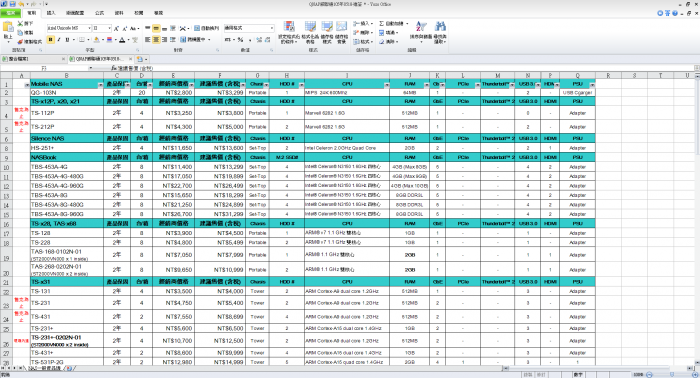The image size is (700, 378).
Task: Toggle horizontal Center alignment
Action: (156, 40)
